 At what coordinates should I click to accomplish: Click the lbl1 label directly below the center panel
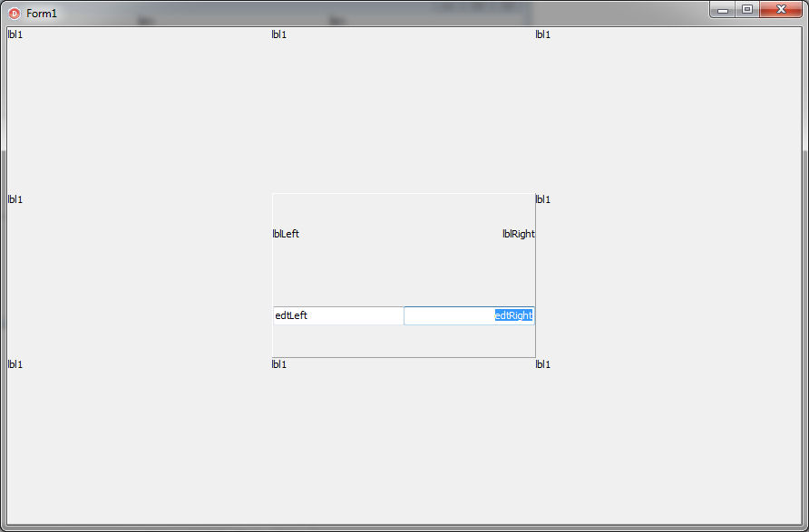[279, 364]
